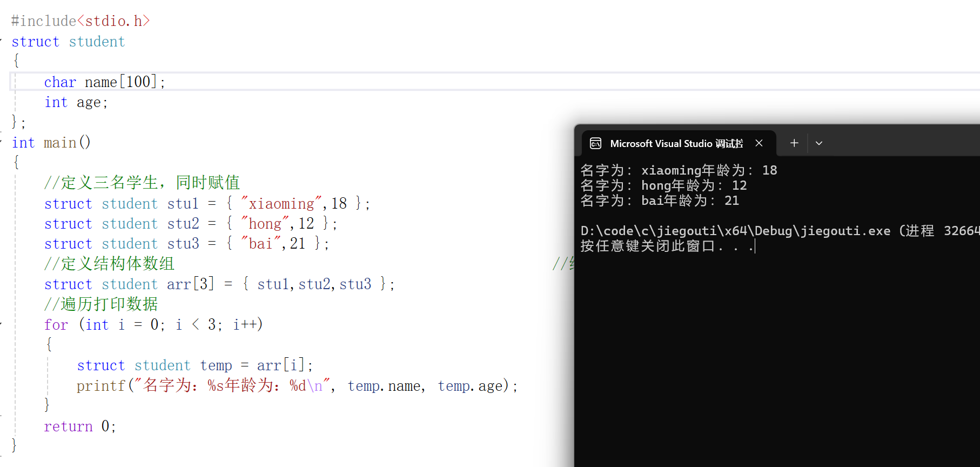Click the 'int age;' member line
Screen dimensions: 980x467
click(x=76, y=103)
